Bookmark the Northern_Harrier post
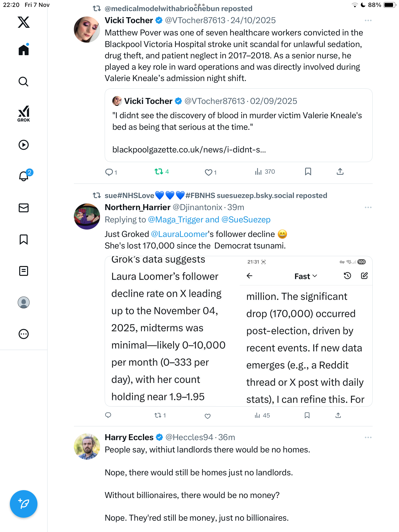Screen dimensions: 399x532 point(307,416)
